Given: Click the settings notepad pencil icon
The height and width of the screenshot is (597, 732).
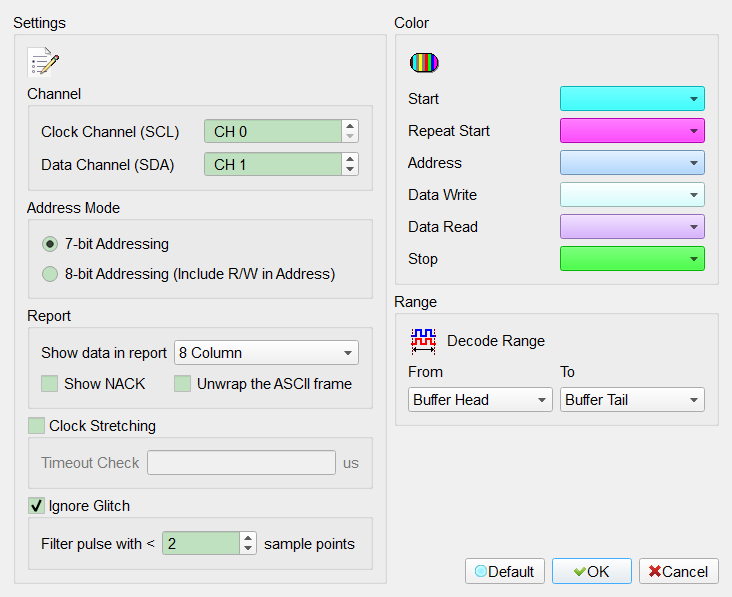Looking at the screenshot, I should (43, 62).
